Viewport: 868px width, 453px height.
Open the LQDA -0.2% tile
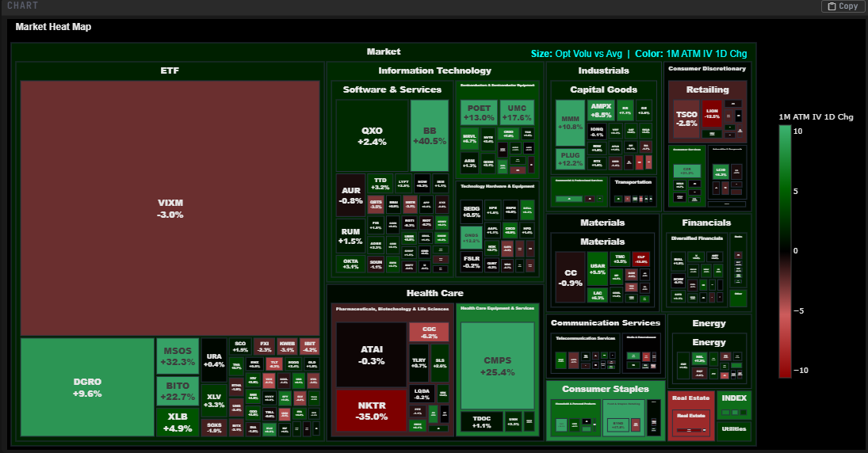click(423, 394)
